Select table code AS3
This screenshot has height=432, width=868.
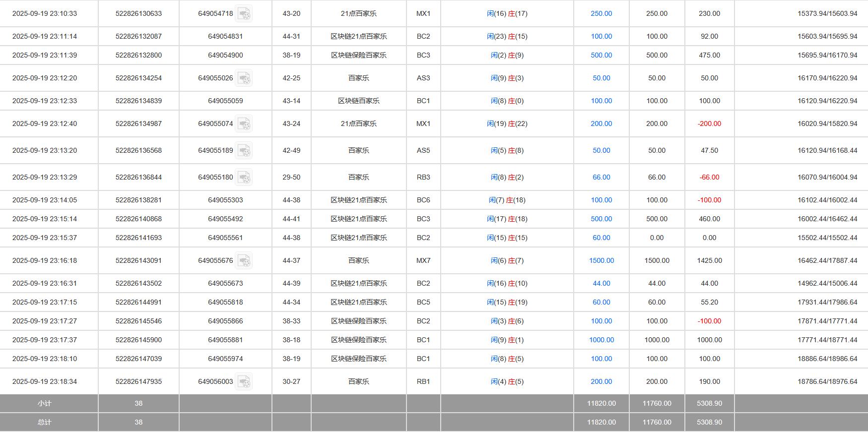tap(423, 78)
